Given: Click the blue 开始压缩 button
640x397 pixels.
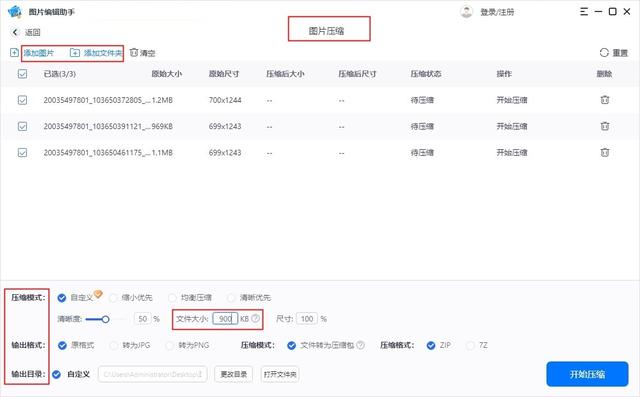Looking at the screenshot, I should [587, 374].
